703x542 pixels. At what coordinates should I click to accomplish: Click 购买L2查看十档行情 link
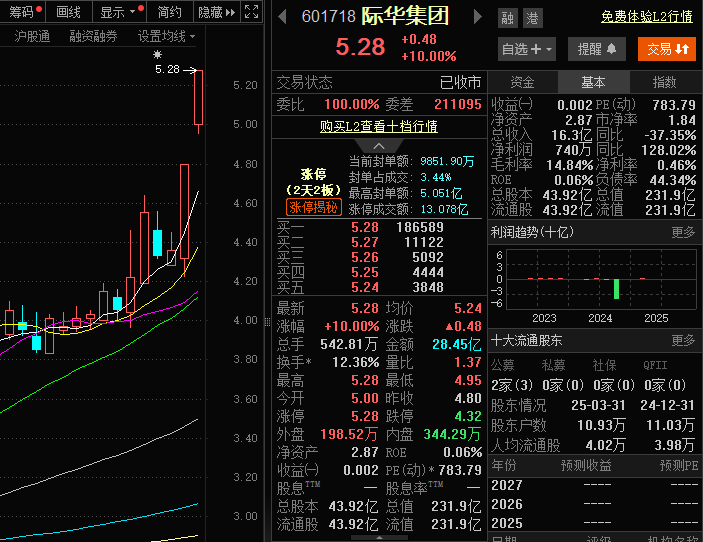(x=379, y=126)
